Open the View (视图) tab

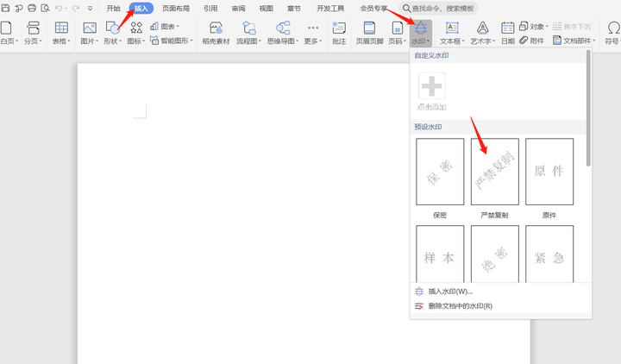267,9
